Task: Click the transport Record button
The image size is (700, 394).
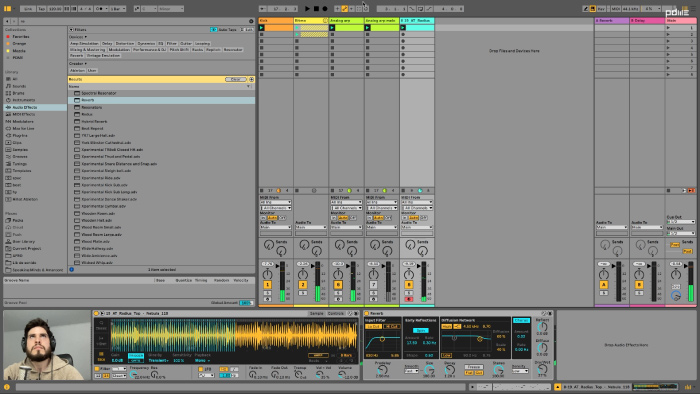Action: [325, 8]
